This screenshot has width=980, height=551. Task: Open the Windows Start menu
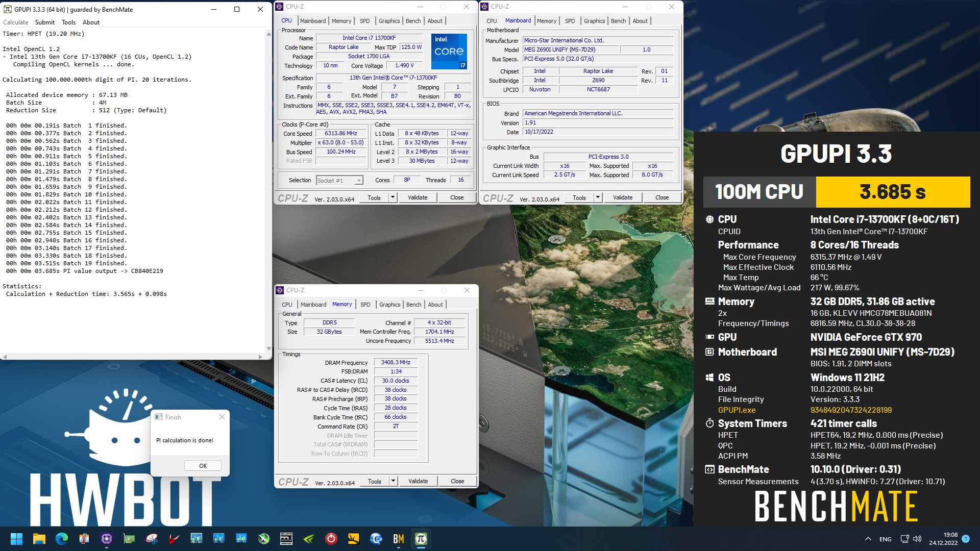(16, 539)
